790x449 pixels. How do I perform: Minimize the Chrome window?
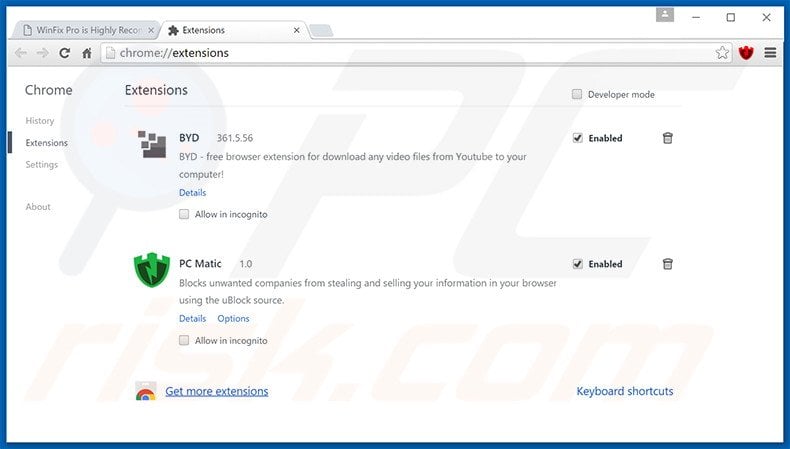(696, 18)
